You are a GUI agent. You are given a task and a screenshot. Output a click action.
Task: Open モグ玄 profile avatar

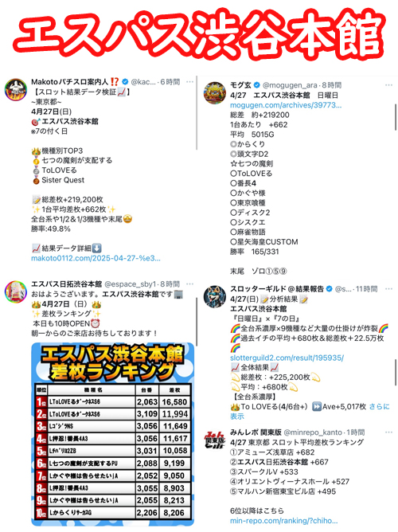pyautogui.click(x=215, y=92)
